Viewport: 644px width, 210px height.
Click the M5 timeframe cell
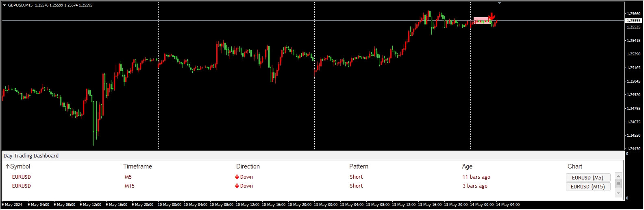pos(128,177)
